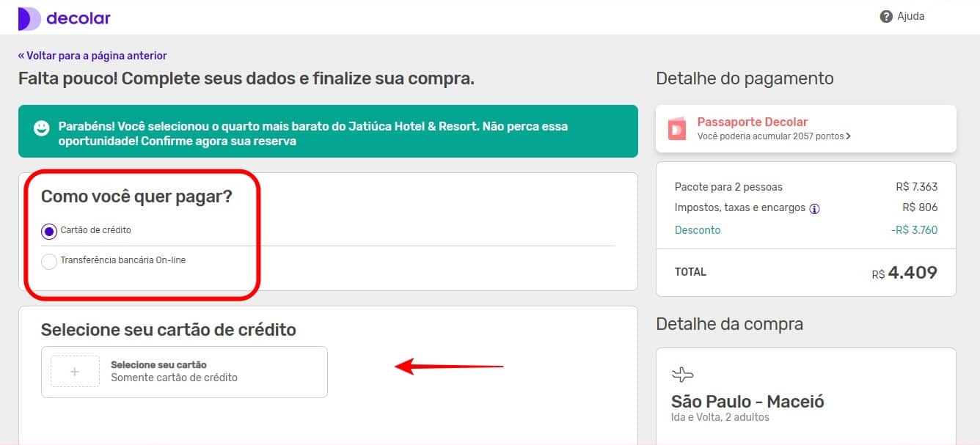This screenshot has width=980, height=445.
Task: Click the Passaporte Decolar red icon
Action: click(x=677, y=128)
